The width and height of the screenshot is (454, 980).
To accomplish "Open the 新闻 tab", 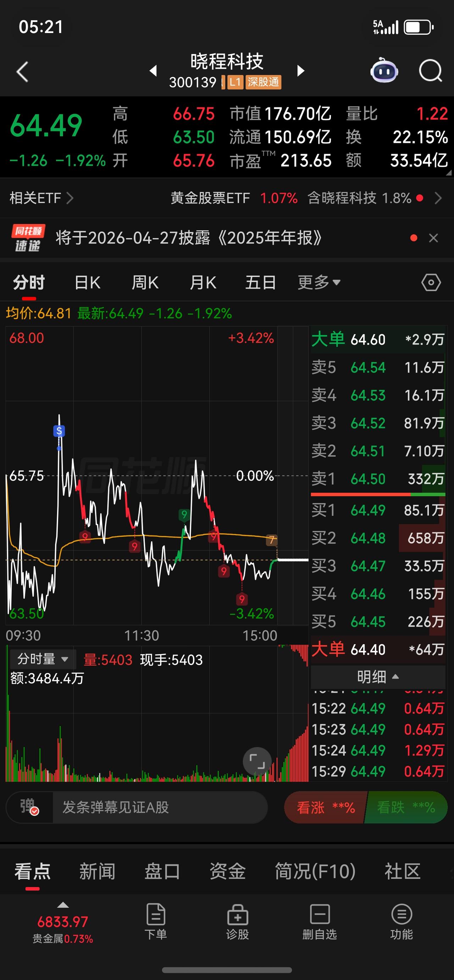I will tap(97, 872).
